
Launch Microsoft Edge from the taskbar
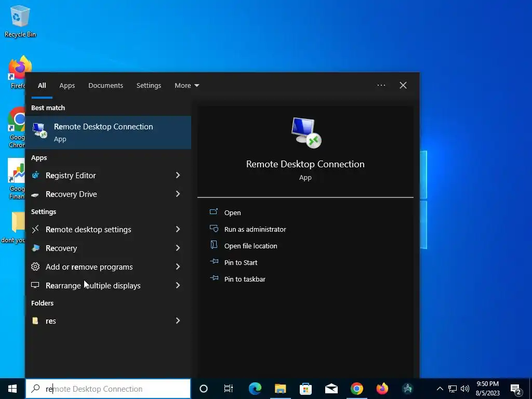coord(255,389)
